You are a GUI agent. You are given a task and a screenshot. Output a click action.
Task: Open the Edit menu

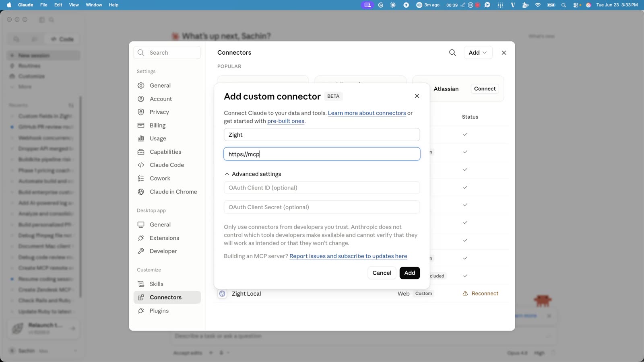pyautogui.click(x=58, y=5)
